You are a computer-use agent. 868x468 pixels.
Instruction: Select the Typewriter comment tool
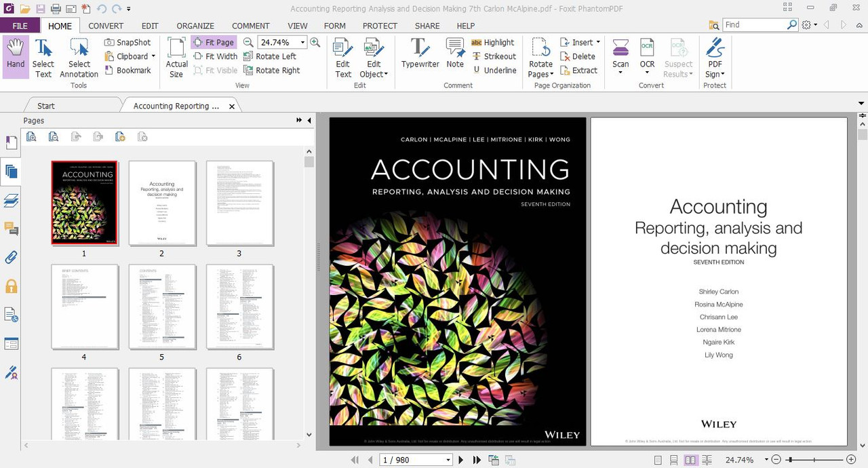(420, 53)
